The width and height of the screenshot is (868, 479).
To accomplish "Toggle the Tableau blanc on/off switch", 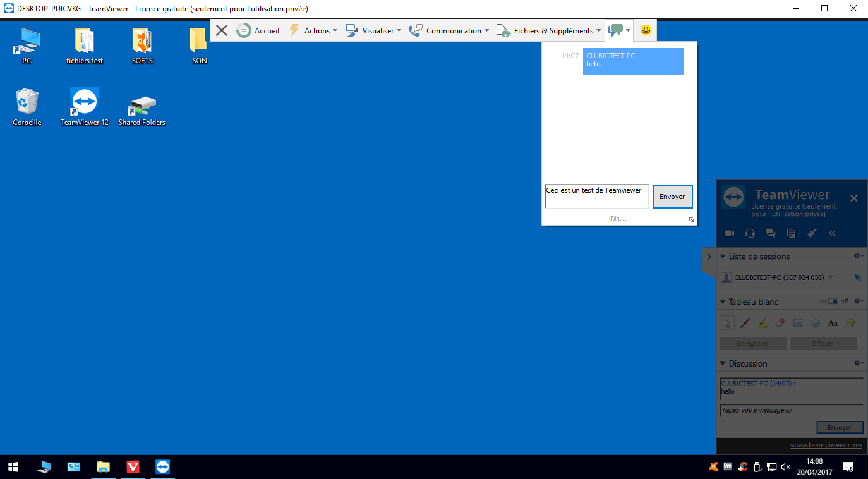I will click(x=833, y=301).
